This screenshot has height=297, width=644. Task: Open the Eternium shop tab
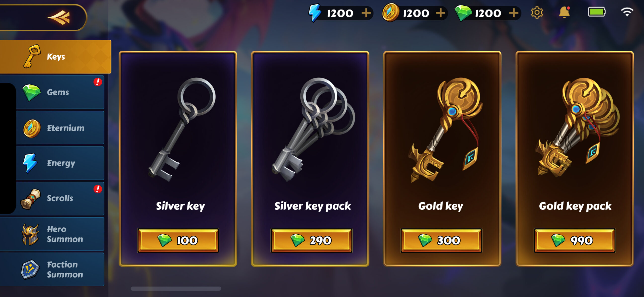[60, 128]
